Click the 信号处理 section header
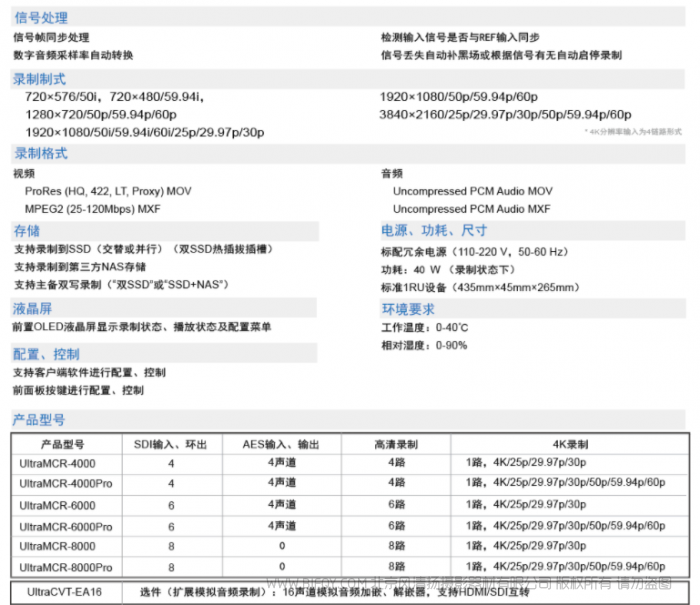The height and width of the screenshot is (605, 700). coord(40,18)
